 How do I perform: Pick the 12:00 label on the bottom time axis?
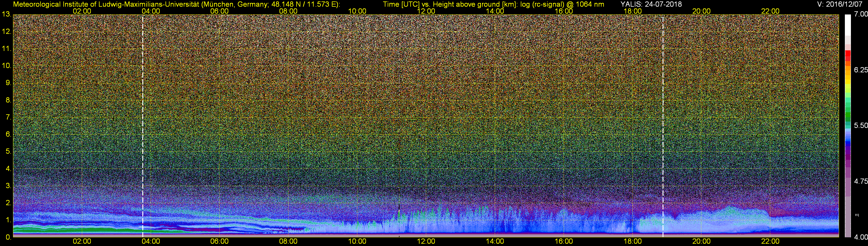coord(426,242)
